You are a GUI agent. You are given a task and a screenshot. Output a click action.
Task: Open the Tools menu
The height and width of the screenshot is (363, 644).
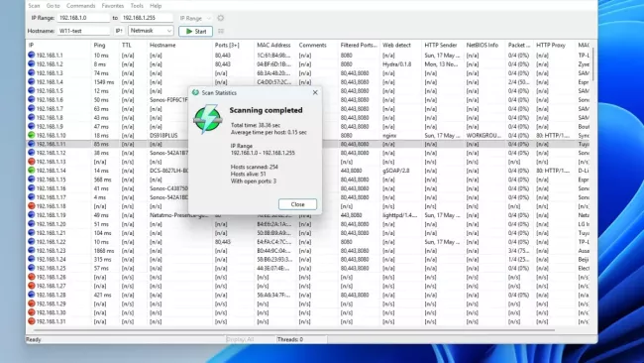coord(137,6)
